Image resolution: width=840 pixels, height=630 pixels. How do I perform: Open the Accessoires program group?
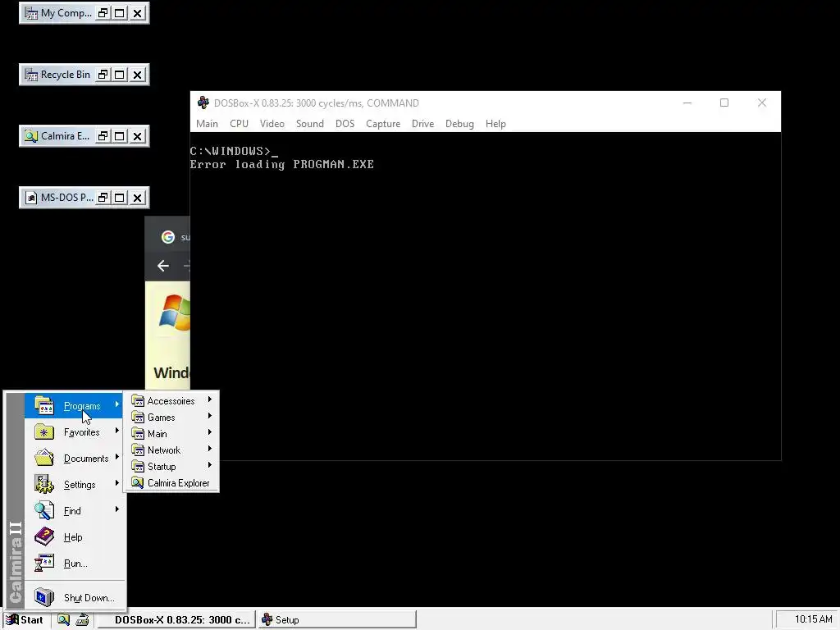pyautogui.click(x=171, y=400)
